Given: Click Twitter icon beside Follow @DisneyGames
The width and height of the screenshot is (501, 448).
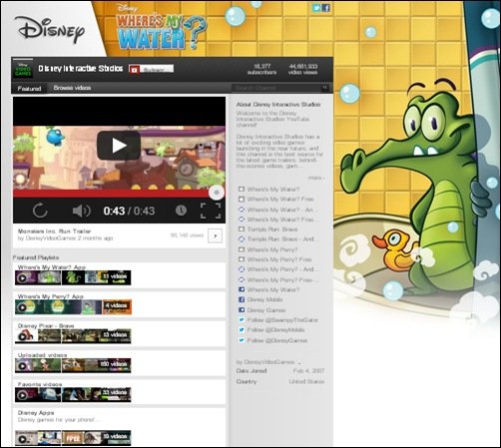Looking at the screenshot, I should (x=242, y=340).
